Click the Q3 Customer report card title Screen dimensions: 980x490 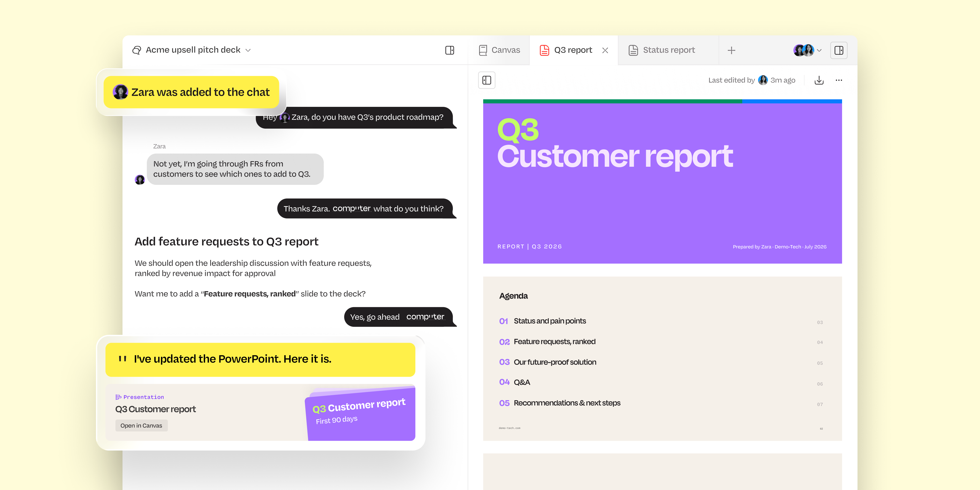(155, 409)
